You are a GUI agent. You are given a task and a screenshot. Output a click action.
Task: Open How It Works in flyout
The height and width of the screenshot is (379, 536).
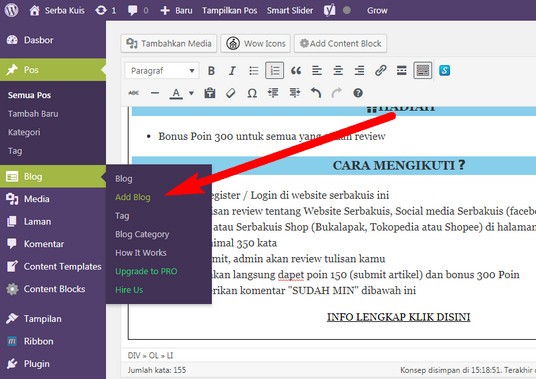[x=141, y=253]
